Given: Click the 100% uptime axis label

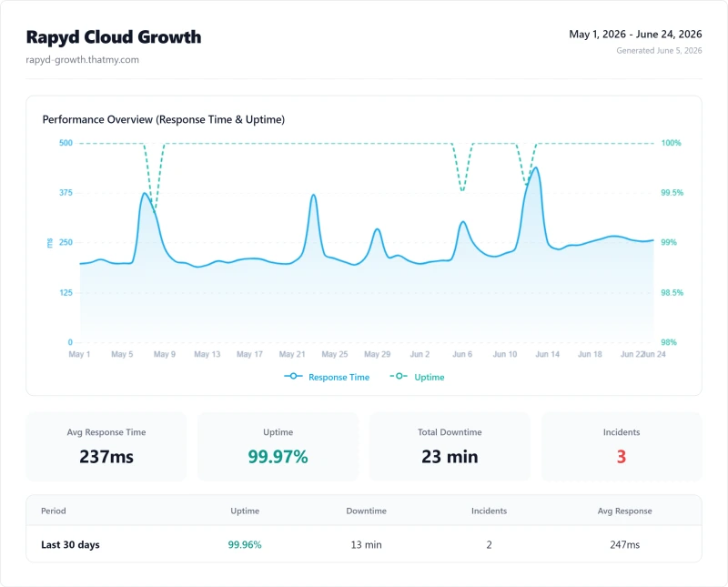Looking at the screenshot, I should 671,143.
